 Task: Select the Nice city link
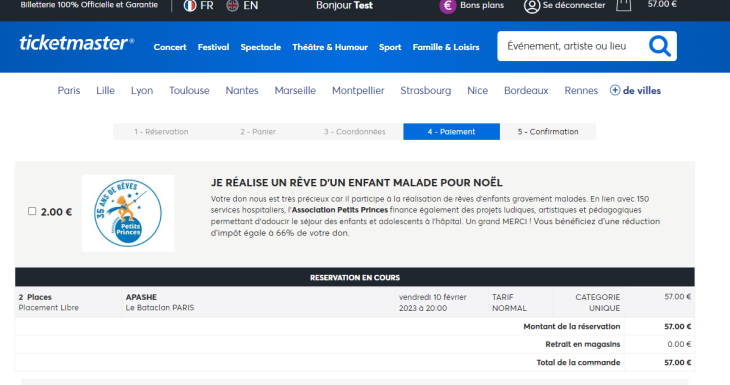(477, 90)
